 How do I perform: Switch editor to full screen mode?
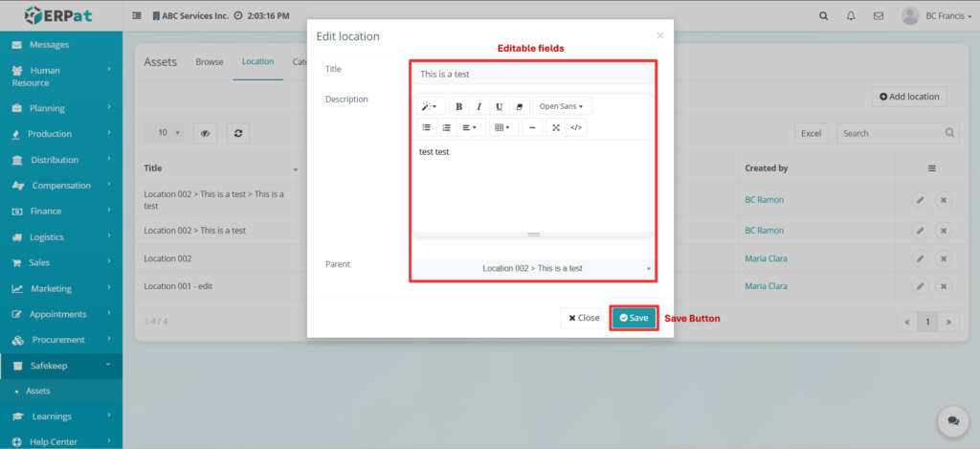pyautogui.click(x=555, y=127)
